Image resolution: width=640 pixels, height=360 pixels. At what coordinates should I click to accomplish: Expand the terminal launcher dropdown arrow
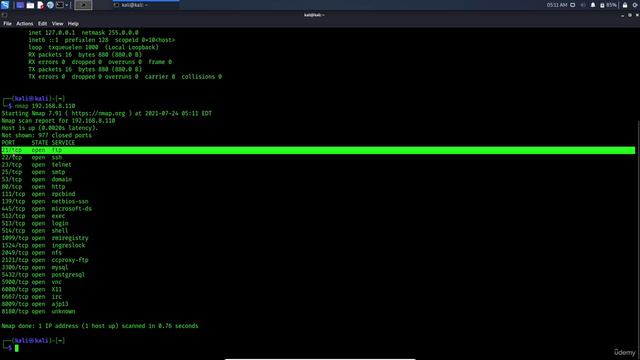(x=67, y=5)
